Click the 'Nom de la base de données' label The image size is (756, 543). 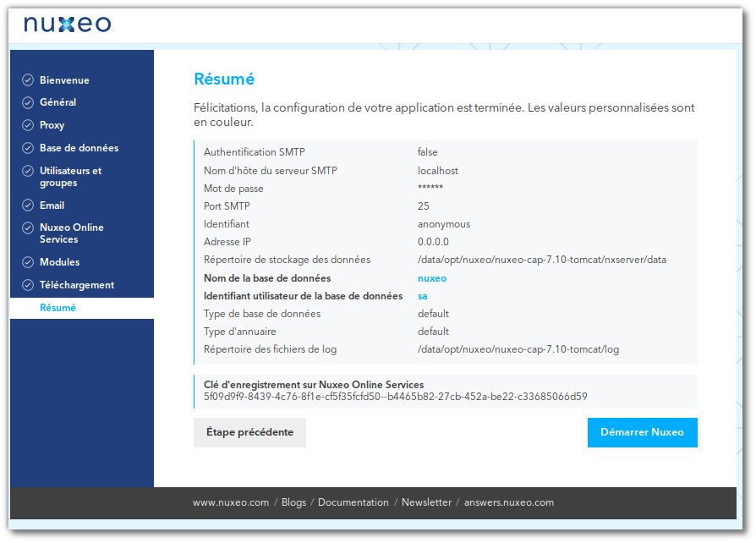[x=267, y=278]
